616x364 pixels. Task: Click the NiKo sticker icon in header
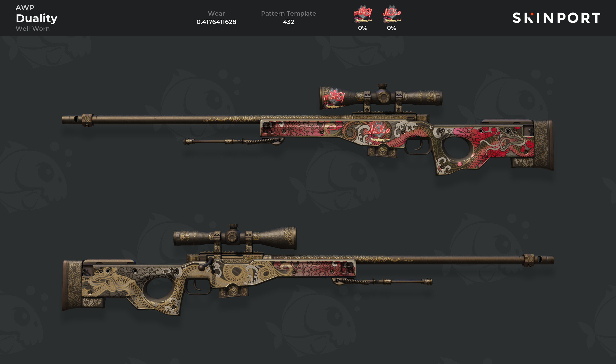(x=392, y=14)
